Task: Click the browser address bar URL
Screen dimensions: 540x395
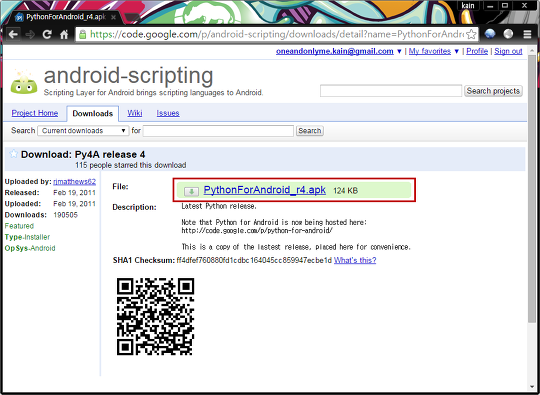Action: pyautogui.click(x=277, y=34)
